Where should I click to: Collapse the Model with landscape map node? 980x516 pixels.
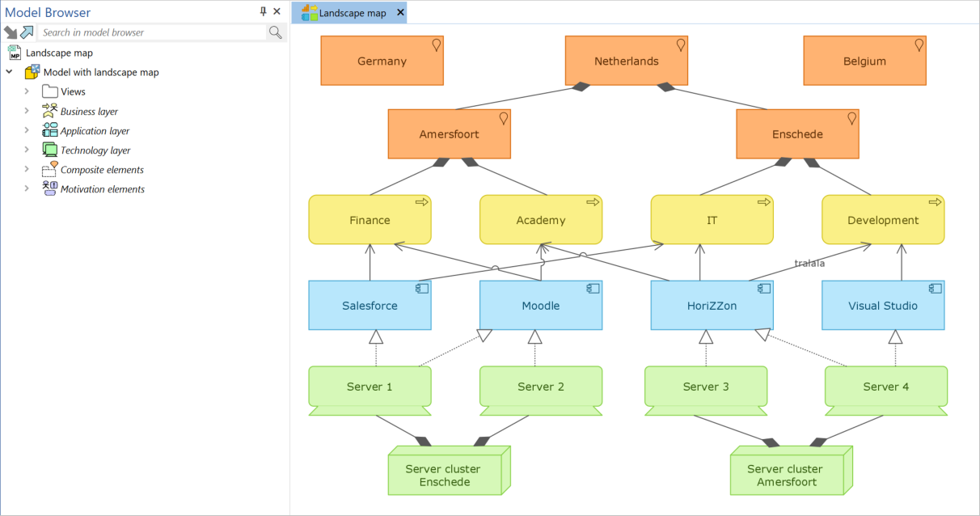[x=10, y=72]
